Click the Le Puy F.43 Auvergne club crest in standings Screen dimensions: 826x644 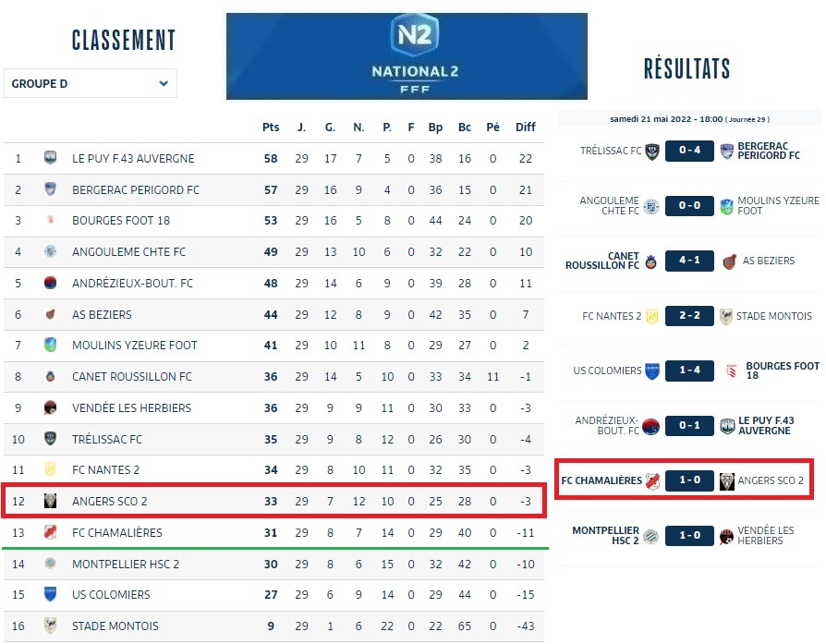click(x=50, y=158)
